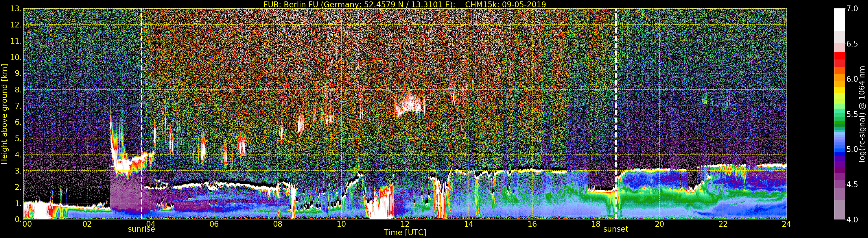Click the '7.0' colorbar tick label
Screen dimensions: 868x238
point(852,9)
